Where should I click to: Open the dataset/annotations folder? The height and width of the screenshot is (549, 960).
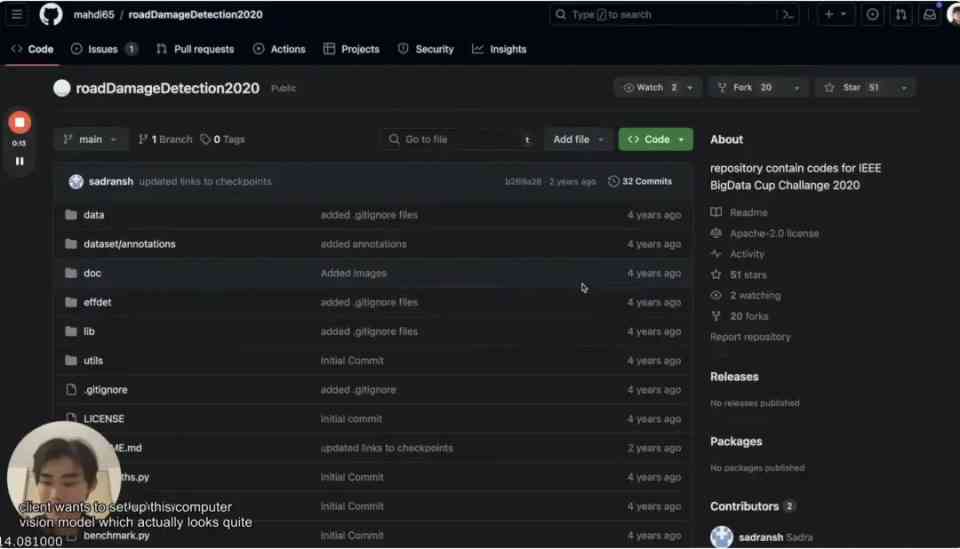click(x=129, y=244)
